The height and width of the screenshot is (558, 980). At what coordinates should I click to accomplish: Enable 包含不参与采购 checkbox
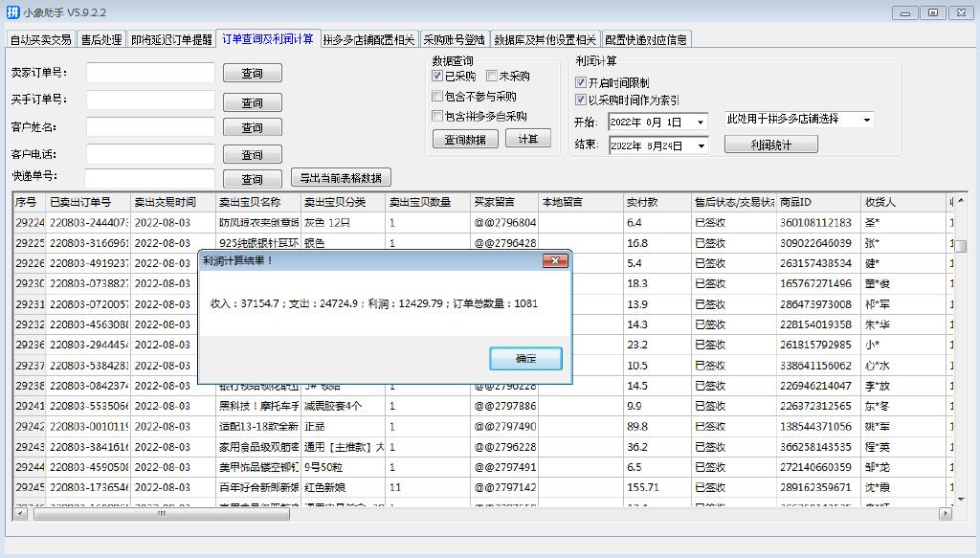(x=437, y=97)
